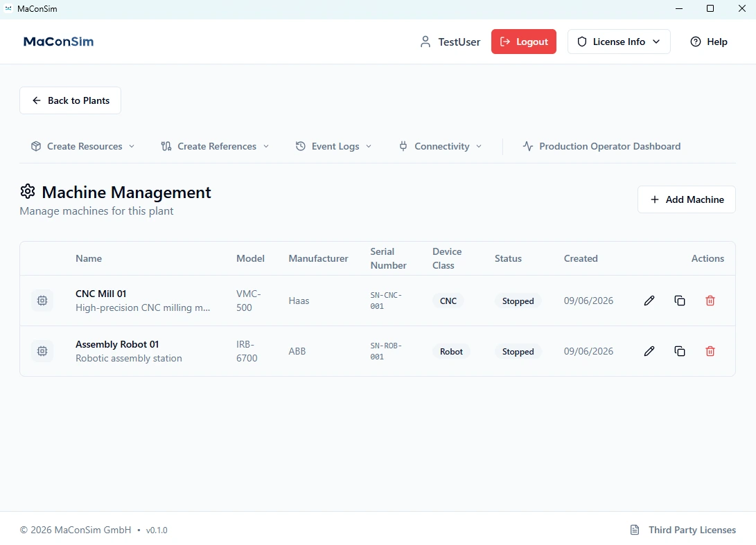Click the TestUser name

pos(459,42)
